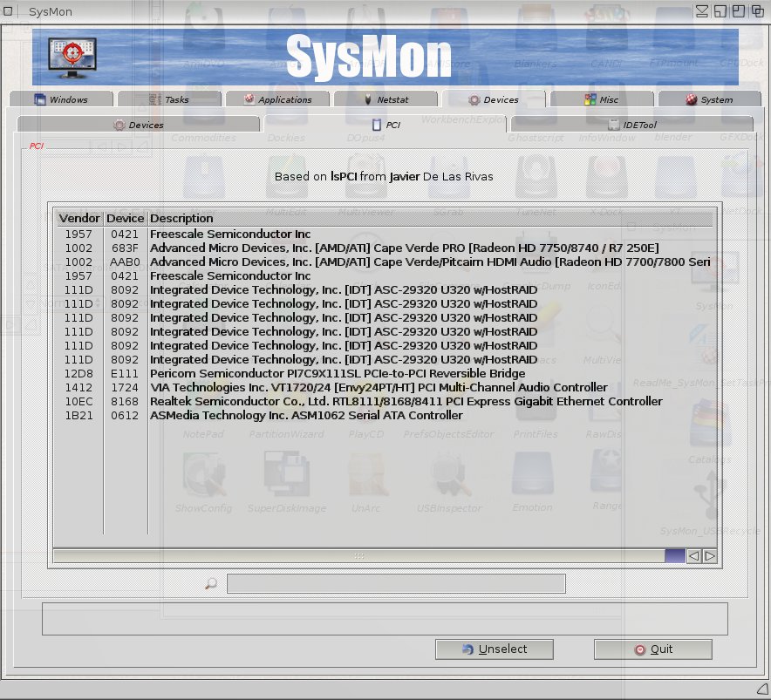The image size is (771, 700).
Task: Select the Netstat tab
Action: [386, 99]
